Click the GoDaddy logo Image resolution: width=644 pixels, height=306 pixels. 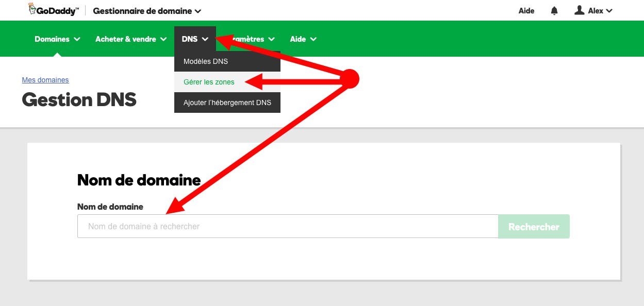click(x=54, y=10)
